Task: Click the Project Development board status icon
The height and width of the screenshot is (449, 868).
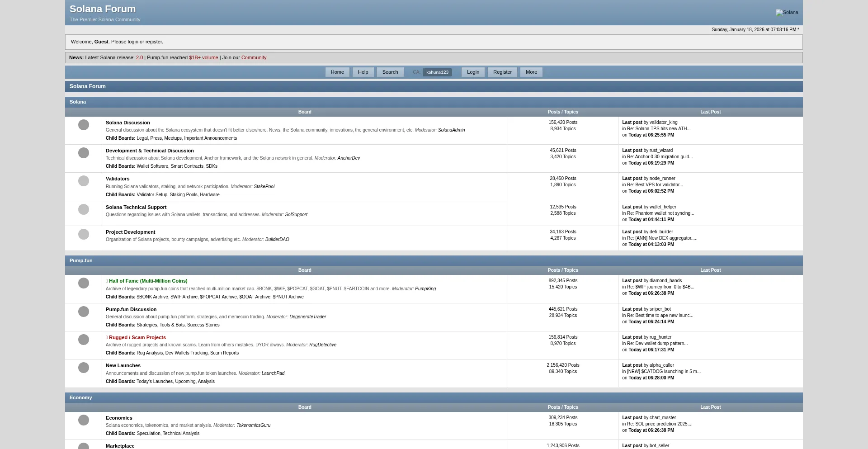Action: tap(84, 234)
